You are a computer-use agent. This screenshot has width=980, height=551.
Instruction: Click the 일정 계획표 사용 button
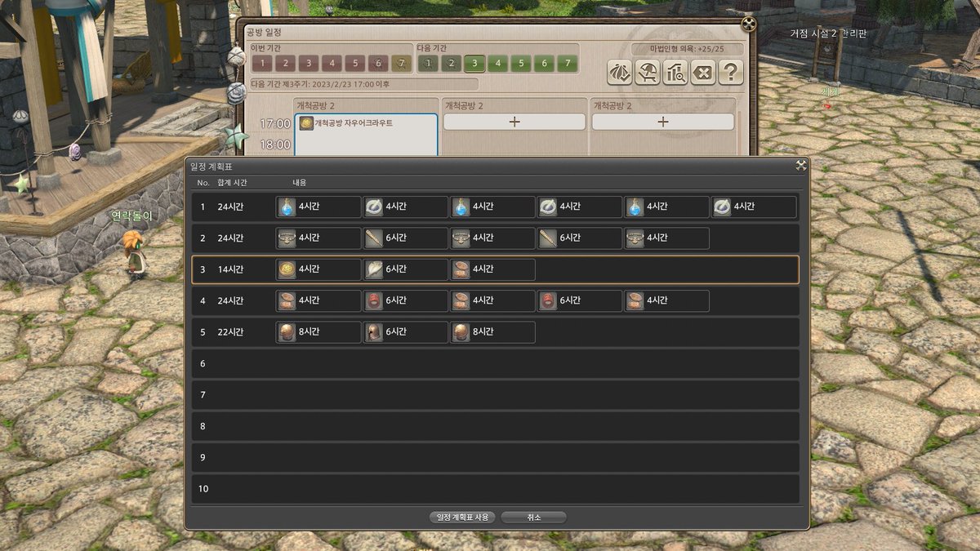pyautogui.click(x=462, y=517)
